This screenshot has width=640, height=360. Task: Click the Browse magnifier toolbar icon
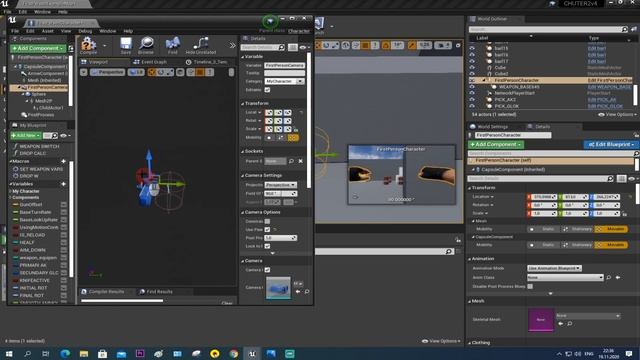click(146, 45)
